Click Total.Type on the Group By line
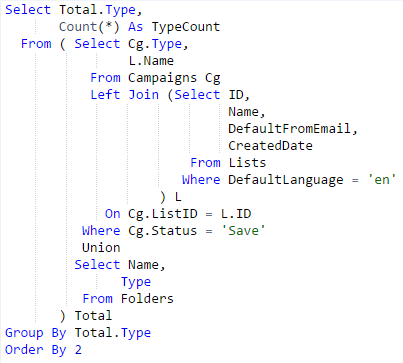This screenshot has width=403, height=363. 113,333
